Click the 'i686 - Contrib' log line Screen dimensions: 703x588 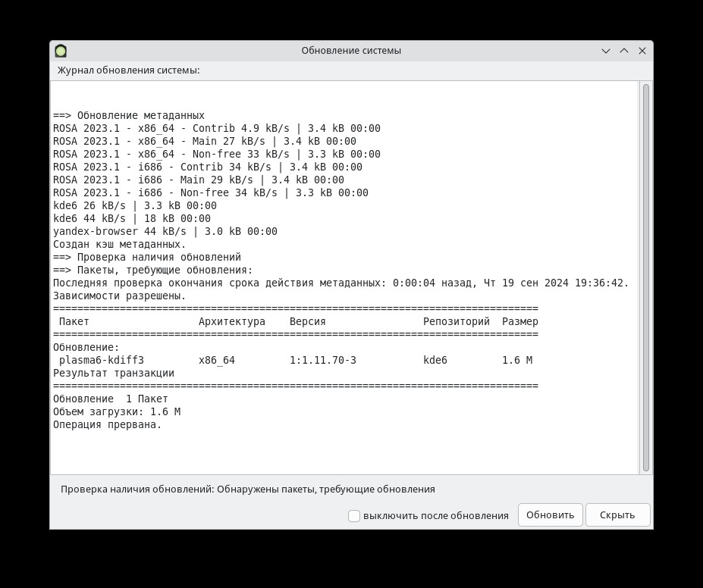point(208,167)
